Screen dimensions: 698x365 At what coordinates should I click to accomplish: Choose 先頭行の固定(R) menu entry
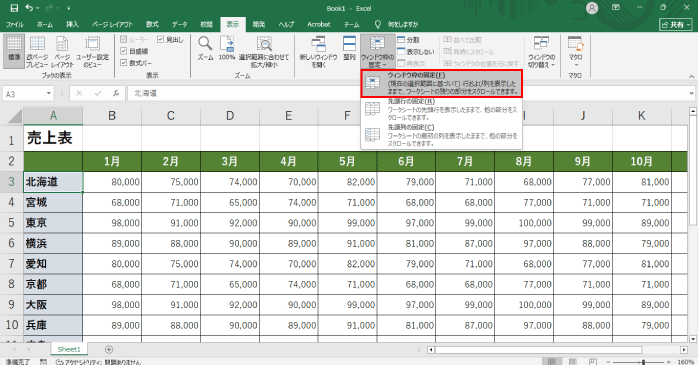pyautogui.click(x=441, y=110)
